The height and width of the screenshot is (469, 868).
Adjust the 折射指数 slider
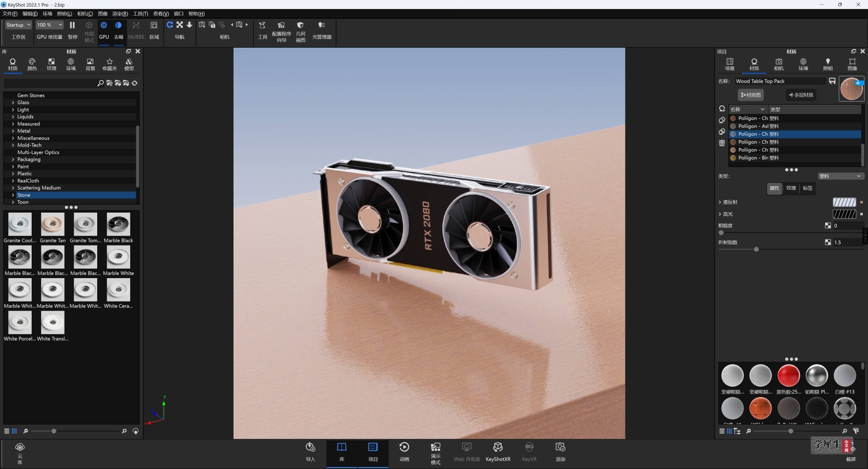click(756, 249)
